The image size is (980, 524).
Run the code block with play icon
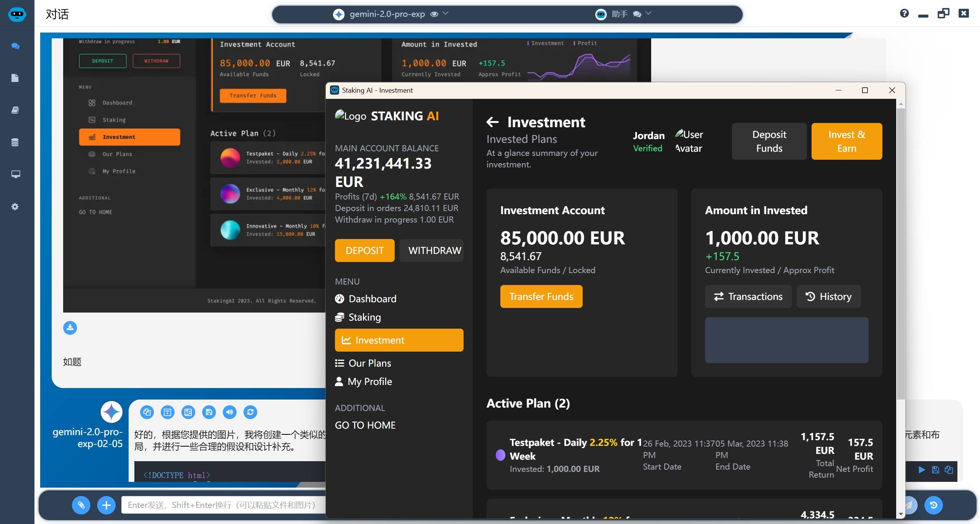922,470
